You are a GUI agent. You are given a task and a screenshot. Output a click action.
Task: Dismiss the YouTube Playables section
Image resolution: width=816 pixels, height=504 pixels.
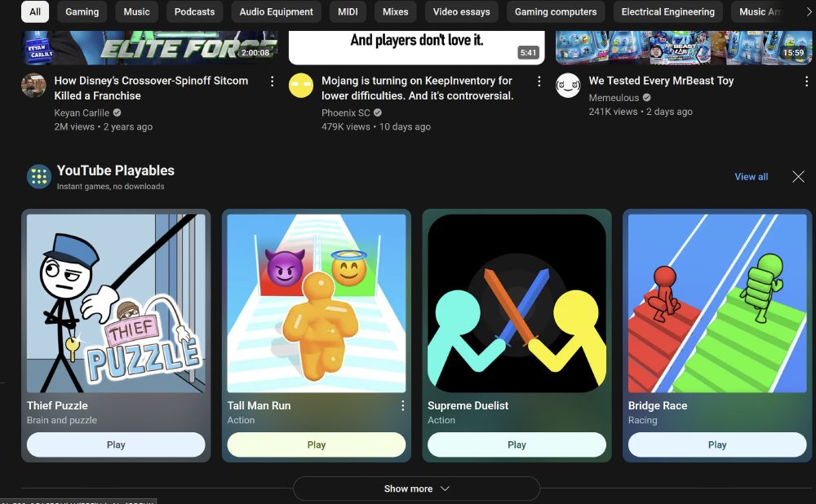798,177
